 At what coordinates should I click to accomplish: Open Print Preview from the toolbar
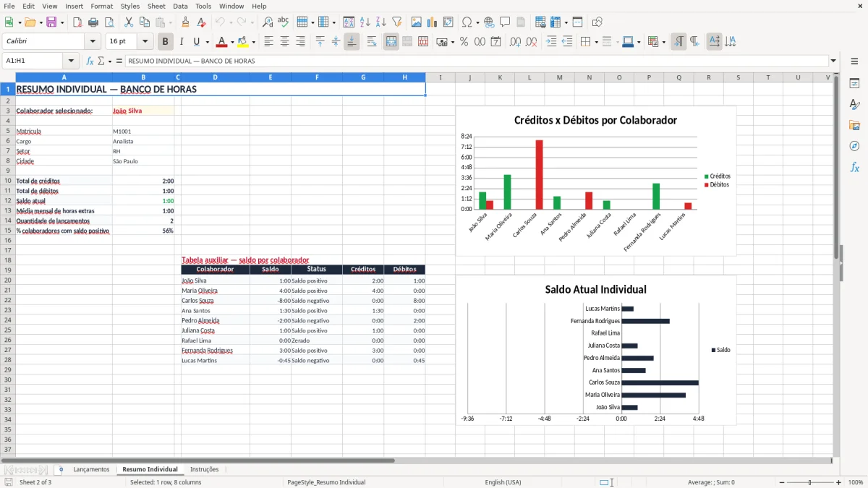tap(109, 22)
